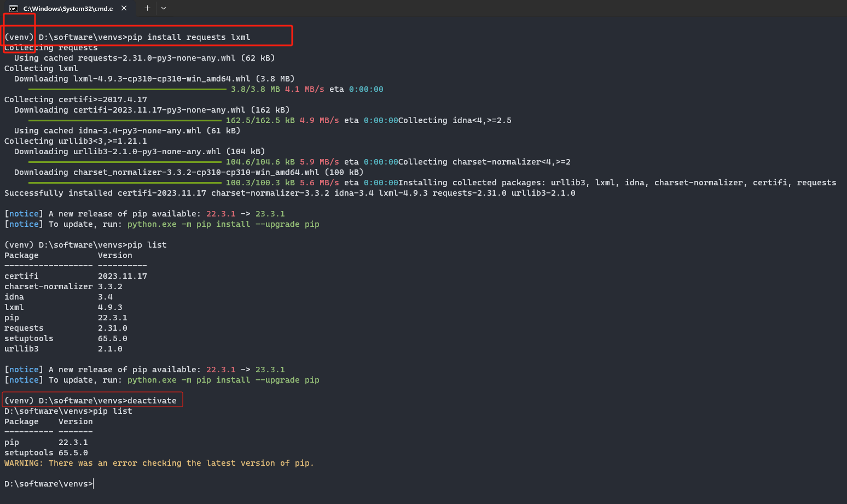Screen dimensions: 847x504
Task: Click 'setuptools 65.5.0' row in global list
Action: (x=46, y=453)
